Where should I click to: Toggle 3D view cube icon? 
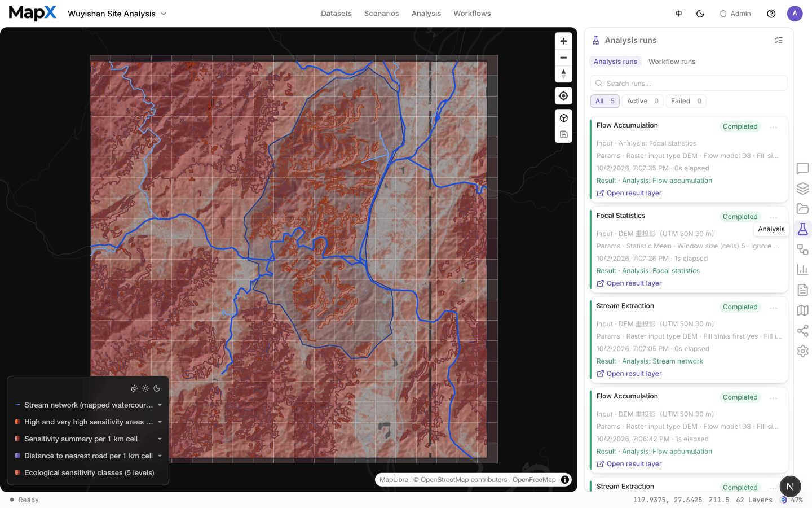click(563, 118)
